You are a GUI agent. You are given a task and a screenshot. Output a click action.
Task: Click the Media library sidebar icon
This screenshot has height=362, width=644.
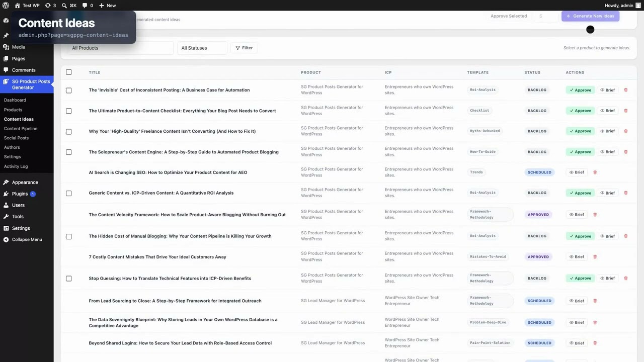tap(6, 47)
